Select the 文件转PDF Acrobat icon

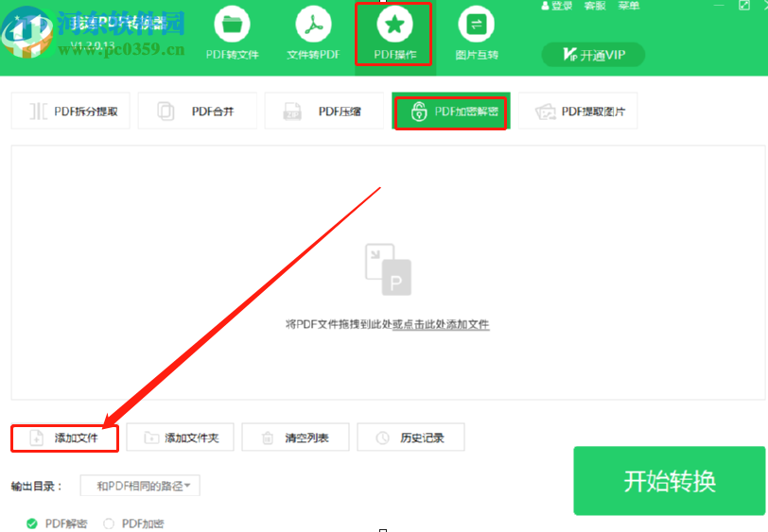[x=313, y=24]
